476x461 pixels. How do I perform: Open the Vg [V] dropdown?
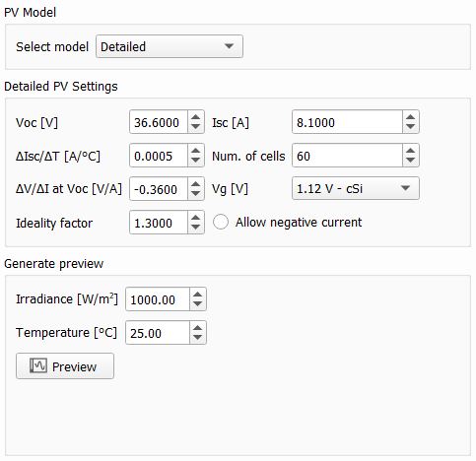click(x=356, y=188)
